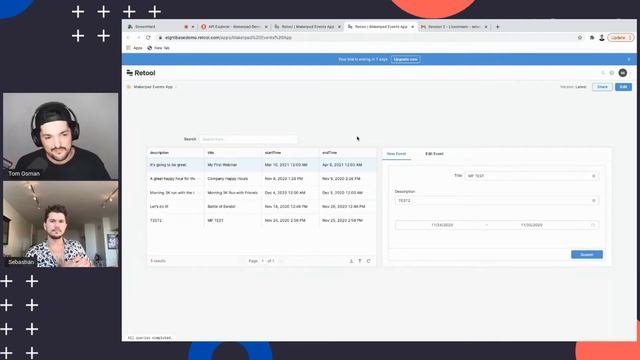Clear the Description field with its x icon
The height and width of the screenshot is (360, 640).
pos(593,200)
